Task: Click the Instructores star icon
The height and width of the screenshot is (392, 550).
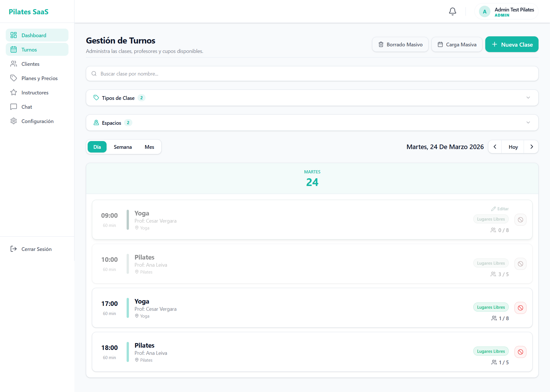Action: coord(13,92)
